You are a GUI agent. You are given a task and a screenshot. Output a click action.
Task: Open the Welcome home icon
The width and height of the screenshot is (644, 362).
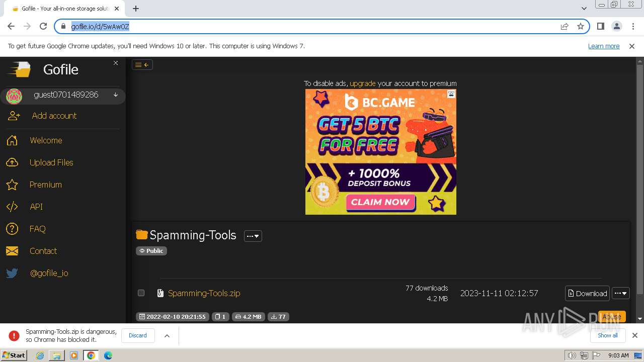click(12, 140)
